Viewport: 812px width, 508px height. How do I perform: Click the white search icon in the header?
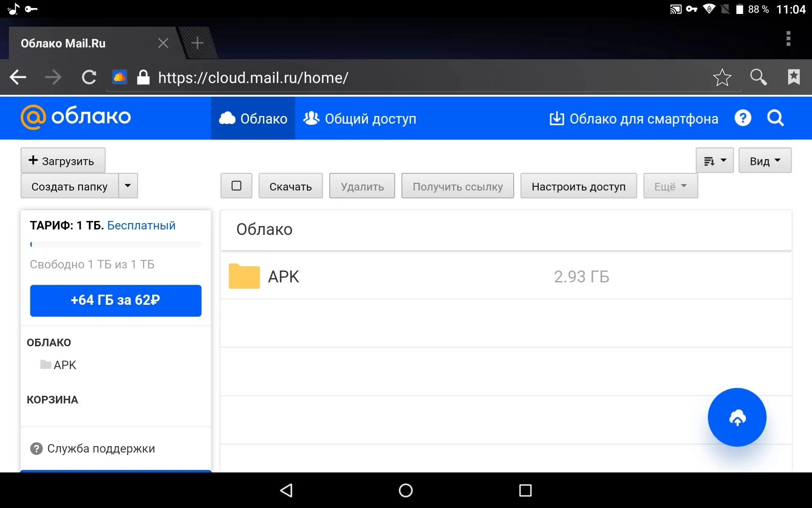tap(775, 118)
